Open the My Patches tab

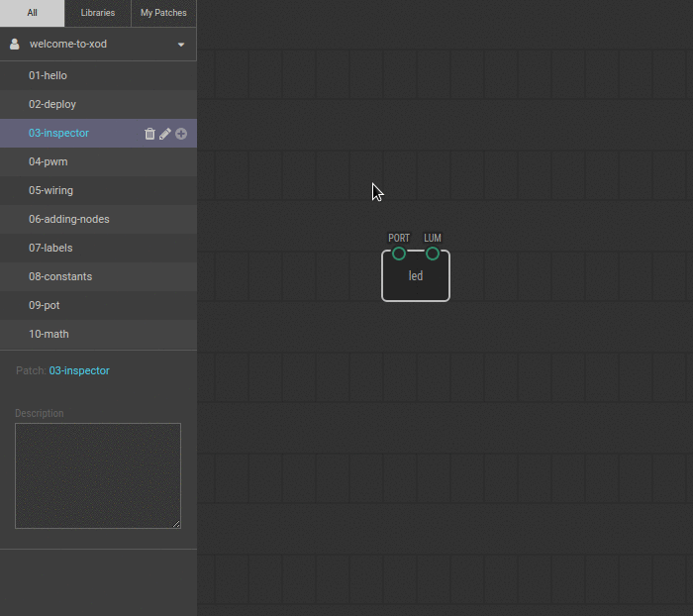tap(163, 13)
